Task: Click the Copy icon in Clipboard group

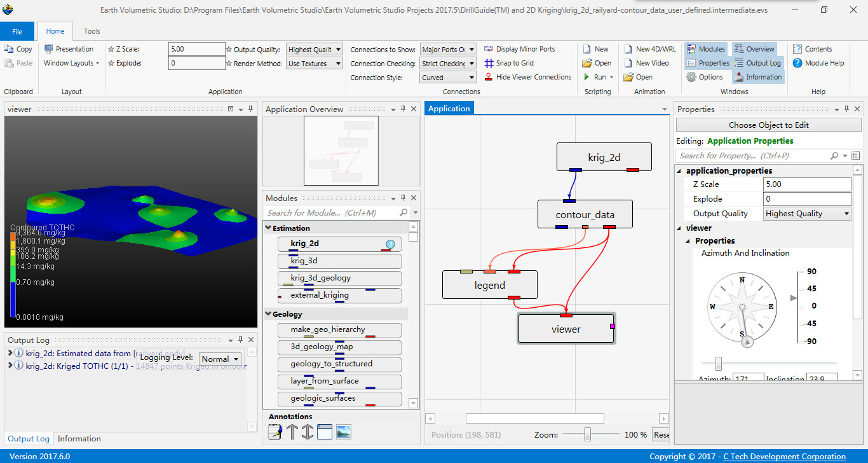Action: pyautogui.click(x=9, y=49)
